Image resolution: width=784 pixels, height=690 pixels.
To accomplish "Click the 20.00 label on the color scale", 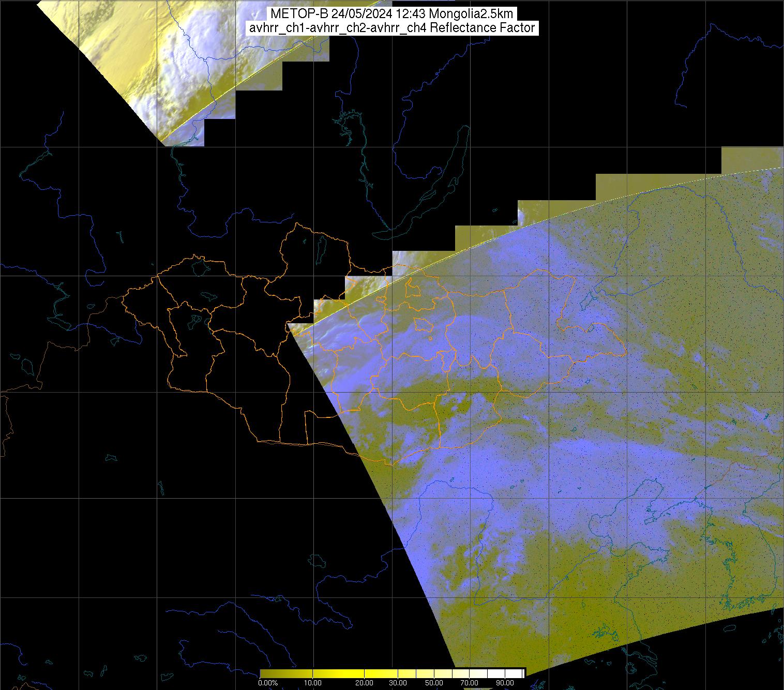I will coord(364,683).
